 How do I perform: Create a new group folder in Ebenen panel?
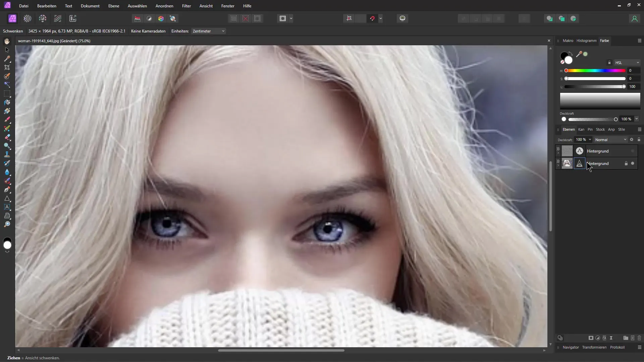click(x=626, y=338)
